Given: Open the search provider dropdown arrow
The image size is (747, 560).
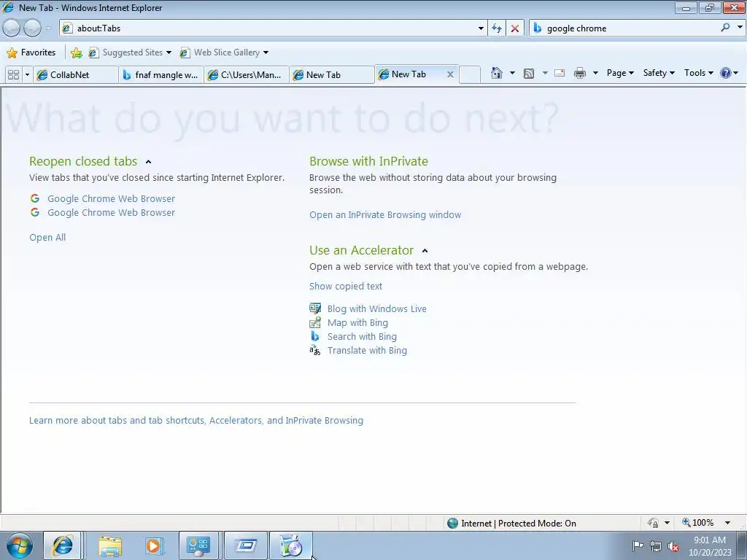Looking at the screenshot, I should click(x=740, y=28).
